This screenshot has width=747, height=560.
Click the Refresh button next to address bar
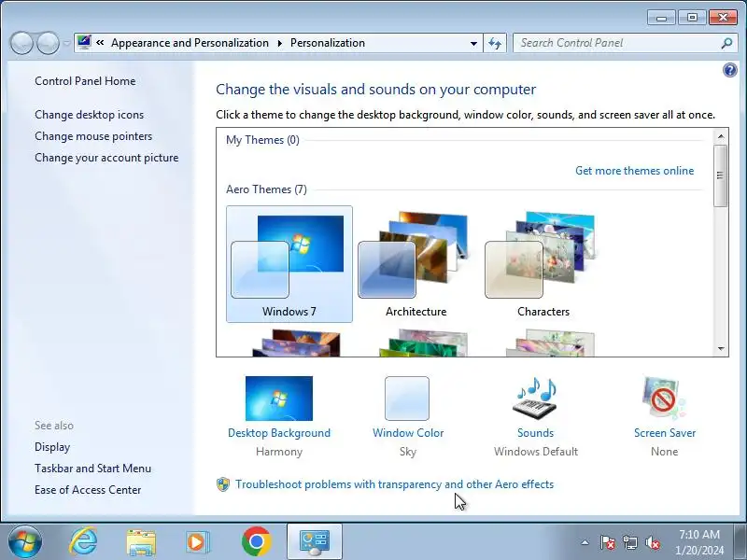pos(495,43)
